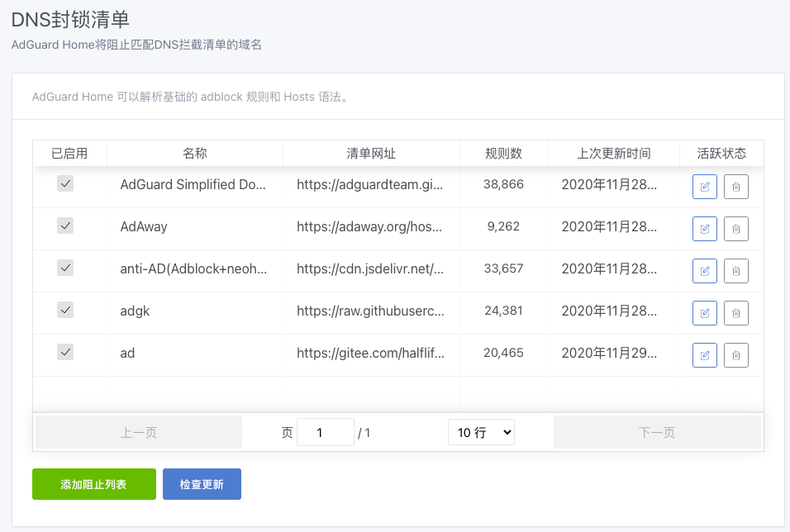Delete the gitee.com ad list entry

coord(736,355)
